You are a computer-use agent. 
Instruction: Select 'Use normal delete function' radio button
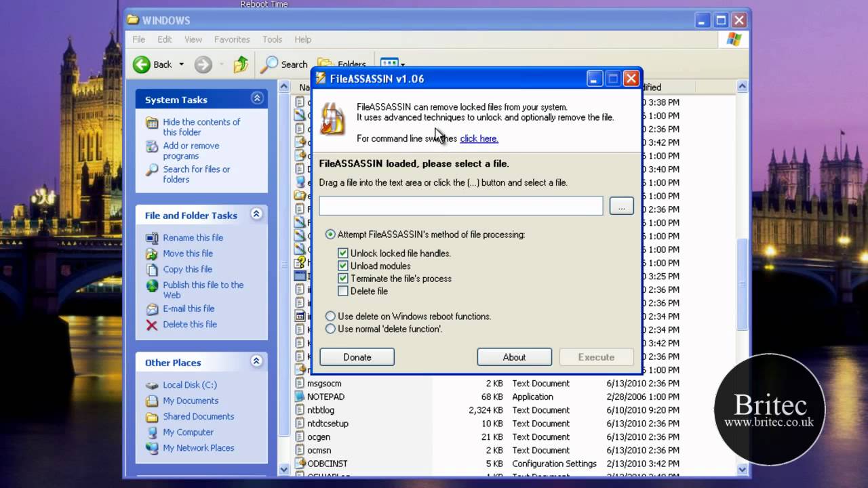[330, 329]
